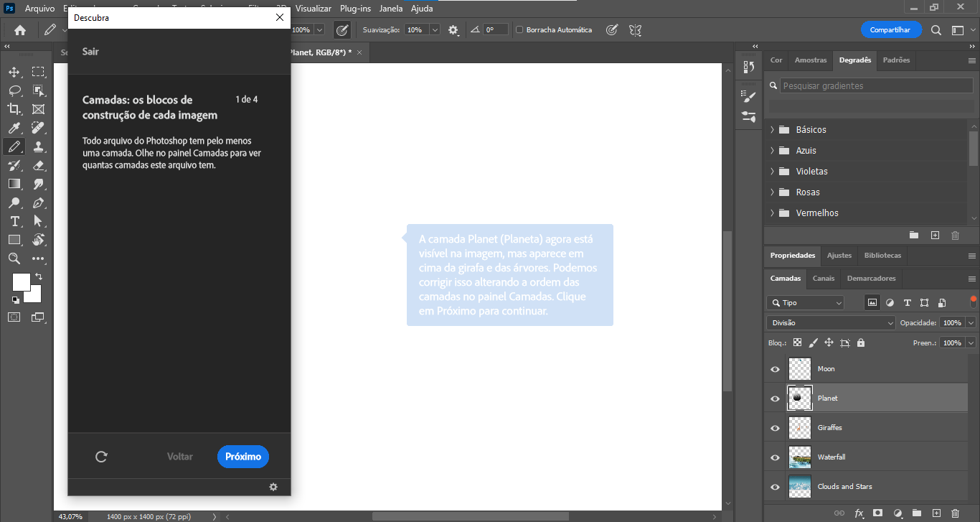
Task: Click the Próximo button
Action: coord(242,456)
